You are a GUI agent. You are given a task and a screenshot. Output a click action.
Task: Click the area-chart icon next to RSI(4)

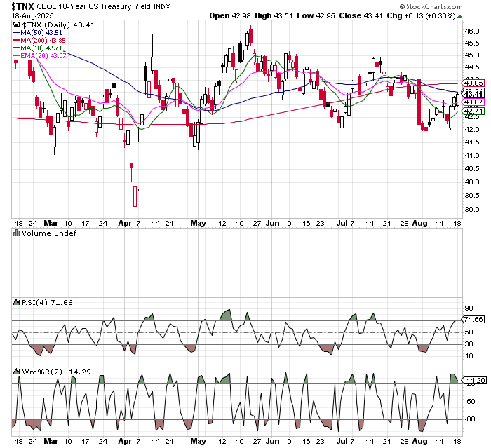click(17, 302)
